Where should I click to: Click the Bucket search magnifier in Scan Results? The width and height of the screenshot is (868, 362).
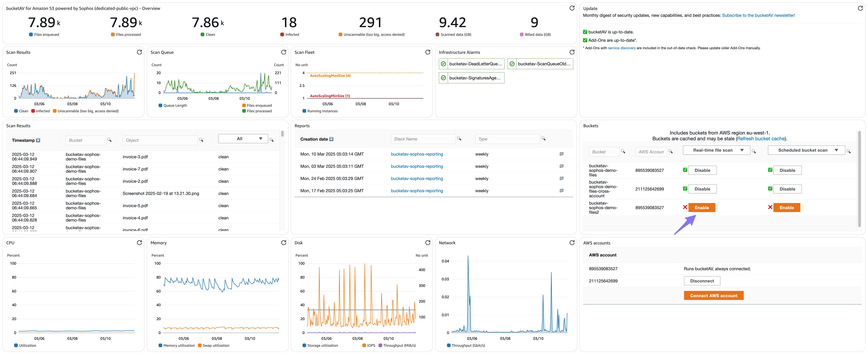point(109,140)
